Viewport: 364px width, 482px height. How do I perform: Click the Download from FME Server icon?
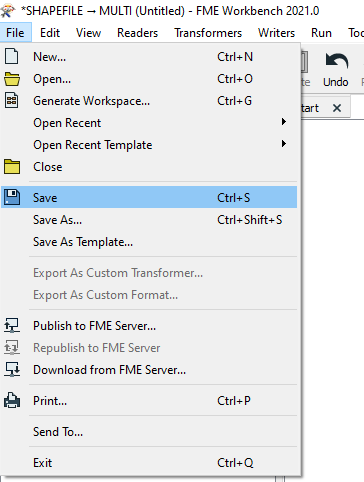12,369
